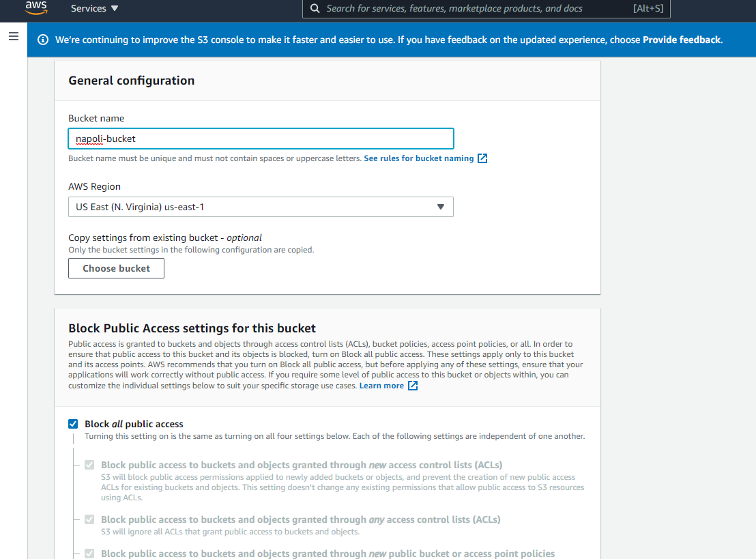Open the AWS Region dropdown
The height and width of the screenshot is (559, 756).
point(441,207)
